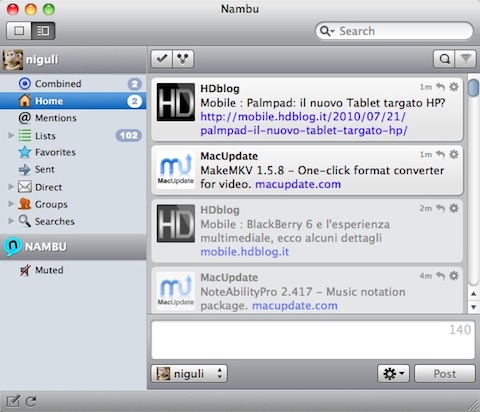The image size is (480, 412).
Task: Open Searches in sidebar
Action: tap(73, 221)
